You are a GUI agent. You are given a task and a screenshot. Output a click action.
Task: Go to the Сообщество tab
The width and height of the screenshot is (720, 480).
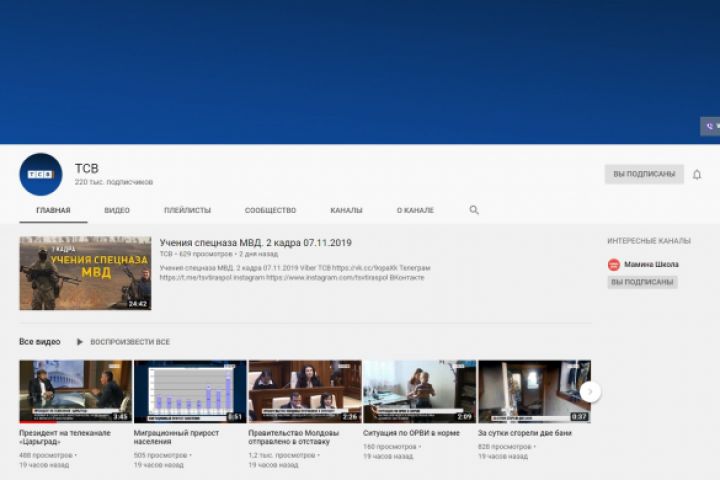(x=270, y=210)
